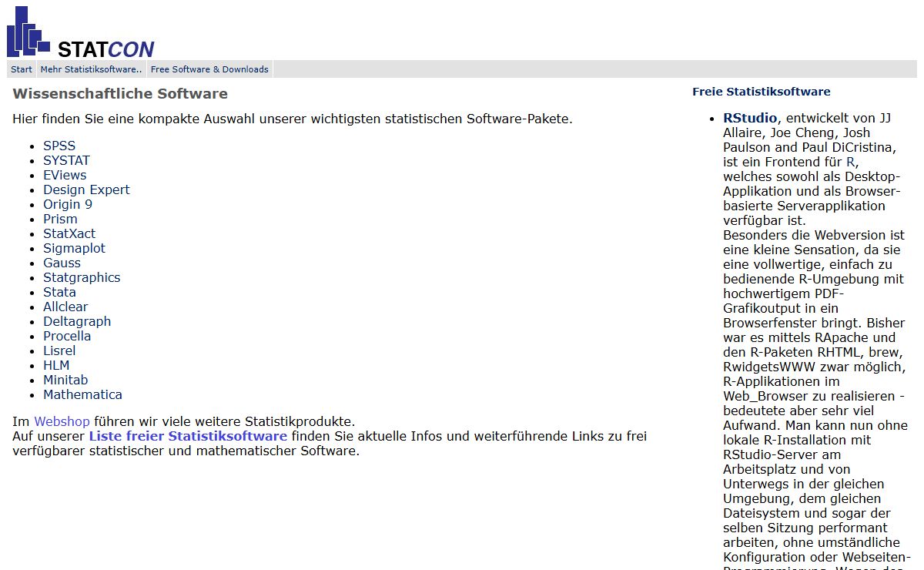This screenshot has width=924, height=570.
Task: Go to the EViews page
Action: point(65,175)
